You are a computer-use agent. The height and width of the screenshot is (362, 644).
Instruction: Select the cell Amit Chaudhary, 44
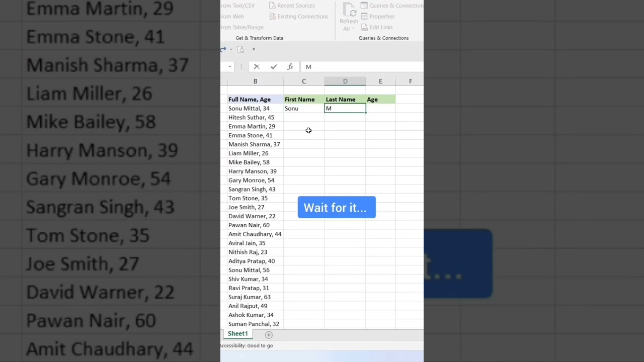(x=255, y=234)
